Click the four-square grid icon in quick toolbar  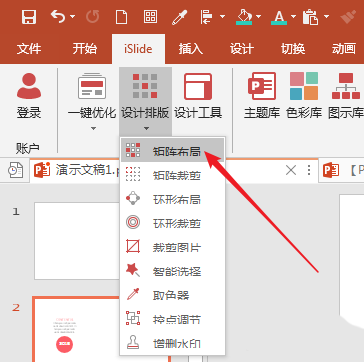pos(150,16)
